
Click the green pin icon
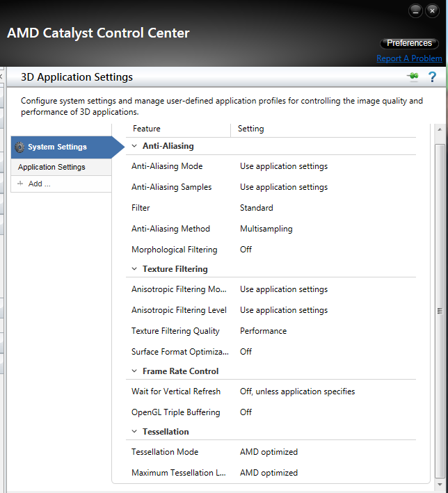click(413, 76)
